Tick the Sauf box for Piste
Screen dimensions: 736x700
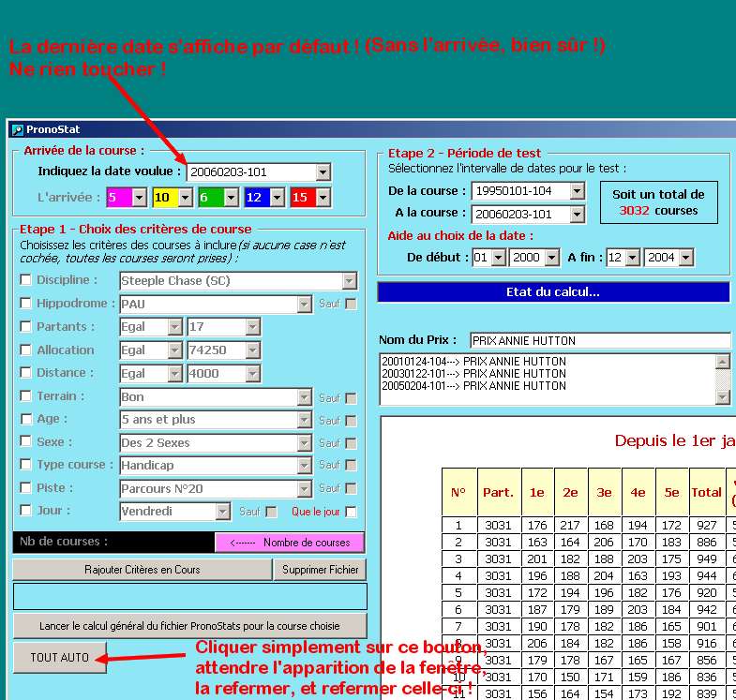tap(351, 488)
